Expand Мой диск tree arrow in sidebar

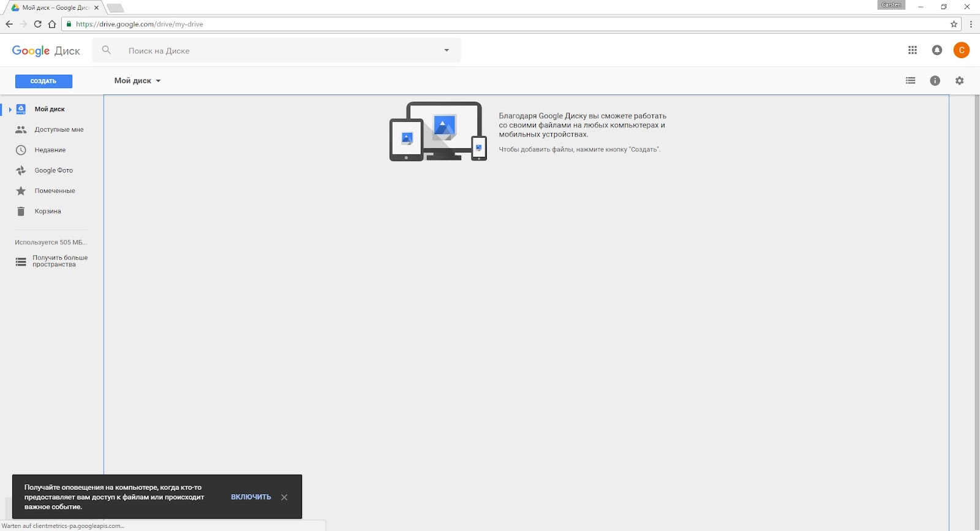(10, 110)
